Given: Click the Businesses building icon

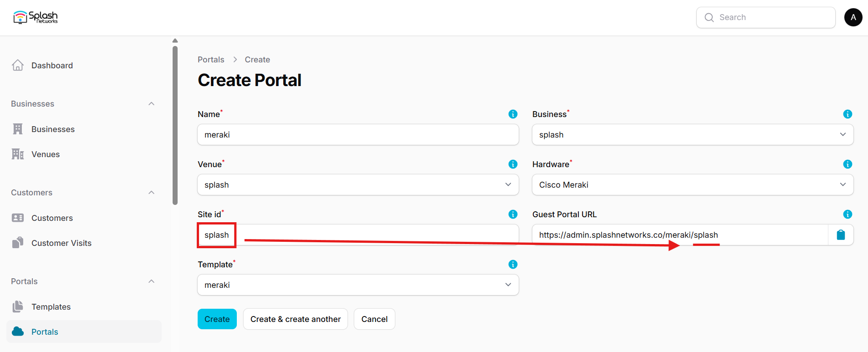Looking at the screenshot, I should coord(18,129).
